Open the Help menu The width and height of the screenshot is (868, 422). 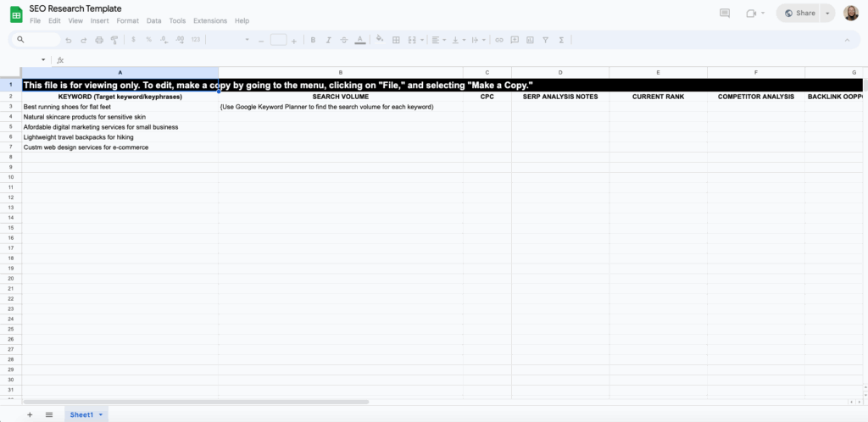coord(242,20)
